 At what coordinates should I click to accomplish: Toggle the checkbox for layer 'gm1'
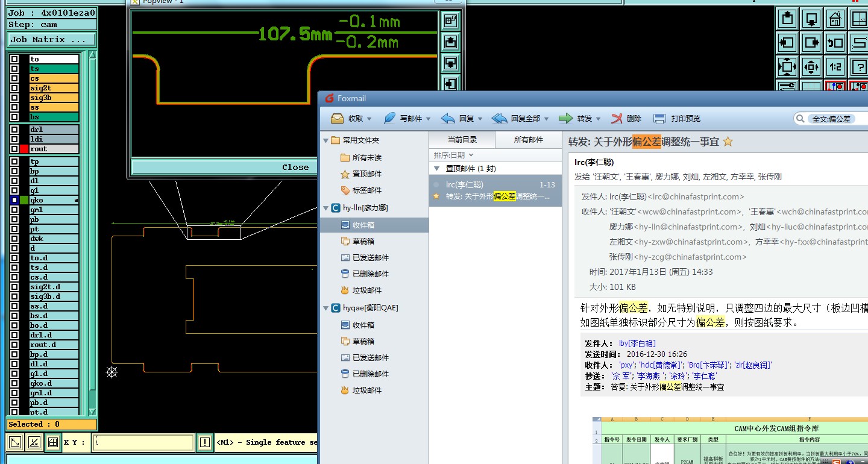point(14,210)
